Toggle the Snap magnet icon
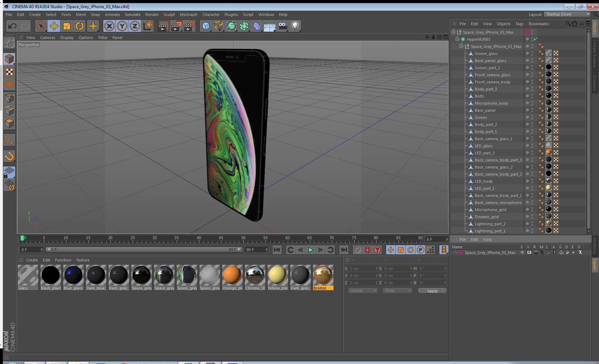This screenshot has width=599, height=364. pyautogui.click(x=9, y=156)
